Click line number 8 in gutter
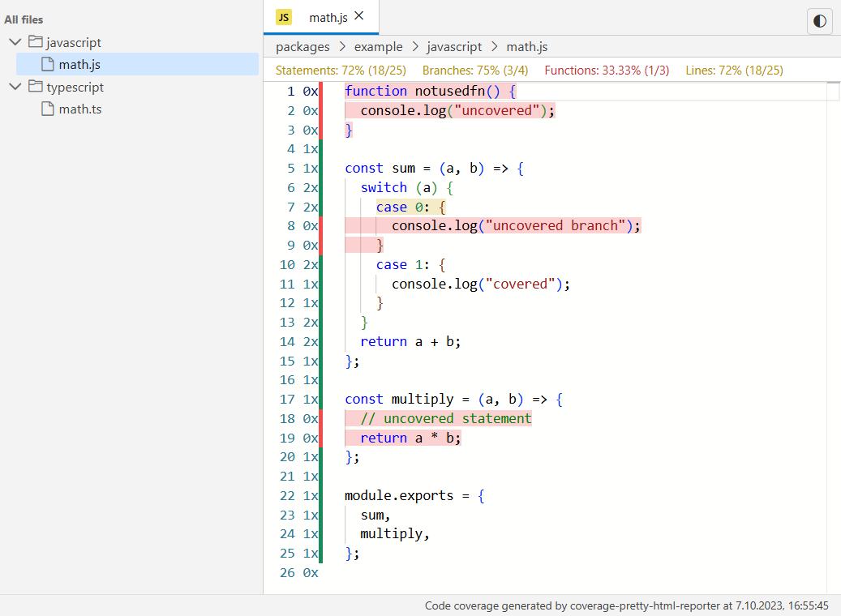841x616 pixels. click(290, 225)
